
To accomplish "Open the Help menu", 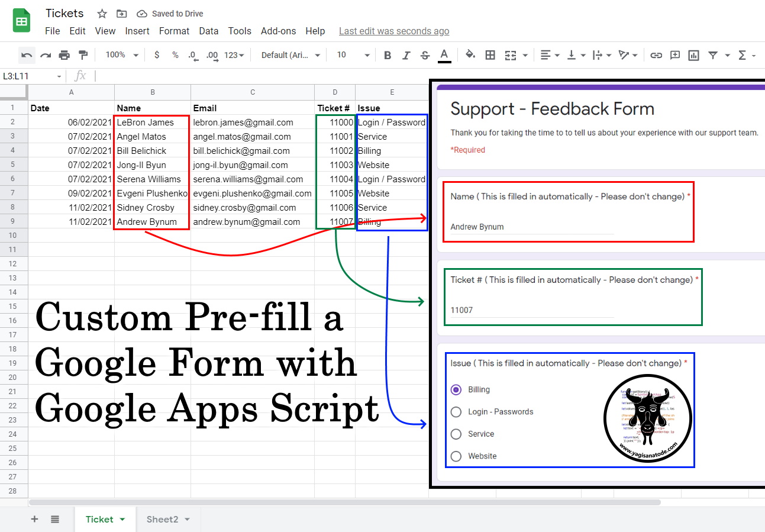I will [x=315, y=31].
